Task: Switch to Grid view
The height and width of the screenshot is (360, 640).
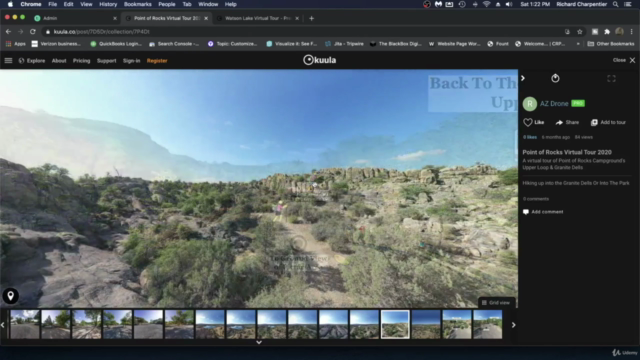Action: click(x=496, y=302)
